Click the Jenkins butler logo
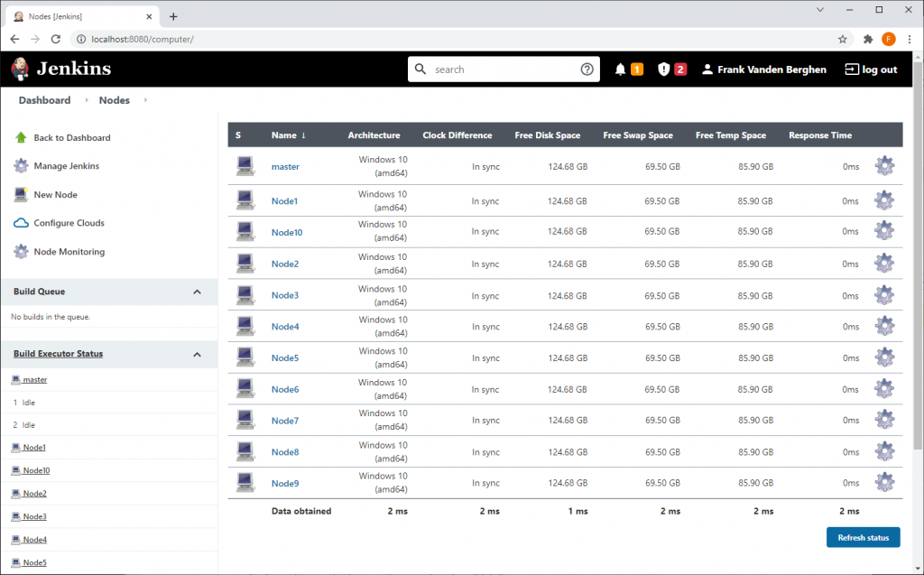924x575 pixels. [x=20, y=69]
